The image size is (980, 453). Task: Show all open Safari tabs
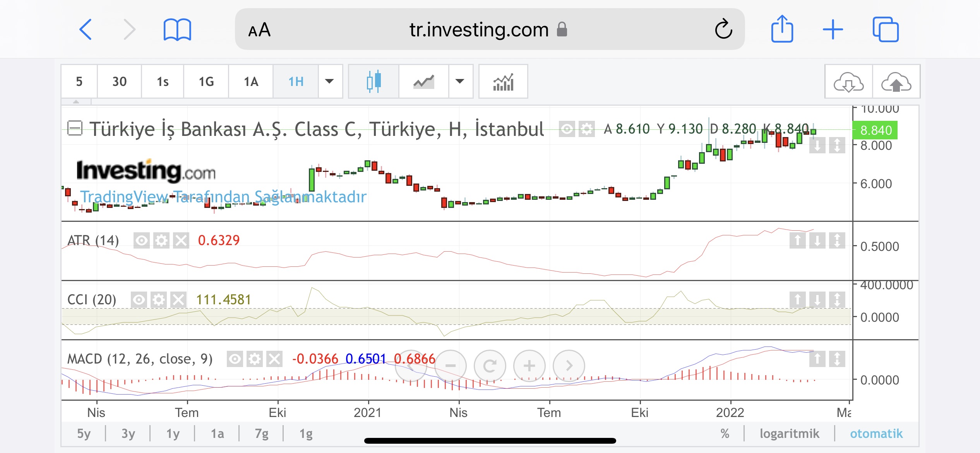click(x=886, y=29)
